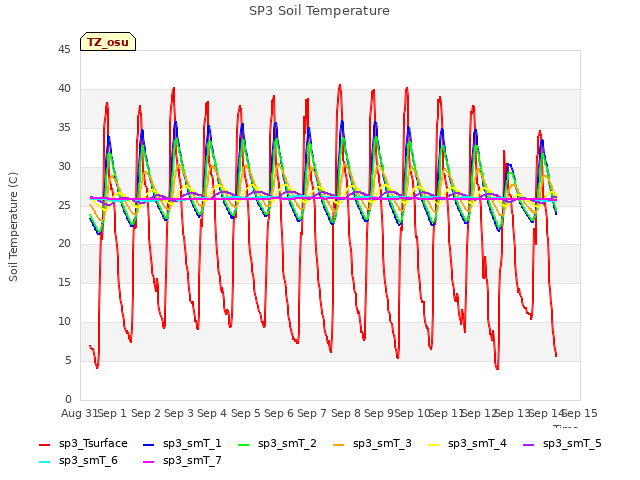Click the 40 y-axis tick label
Screen dimensions: 640x480
64,89
